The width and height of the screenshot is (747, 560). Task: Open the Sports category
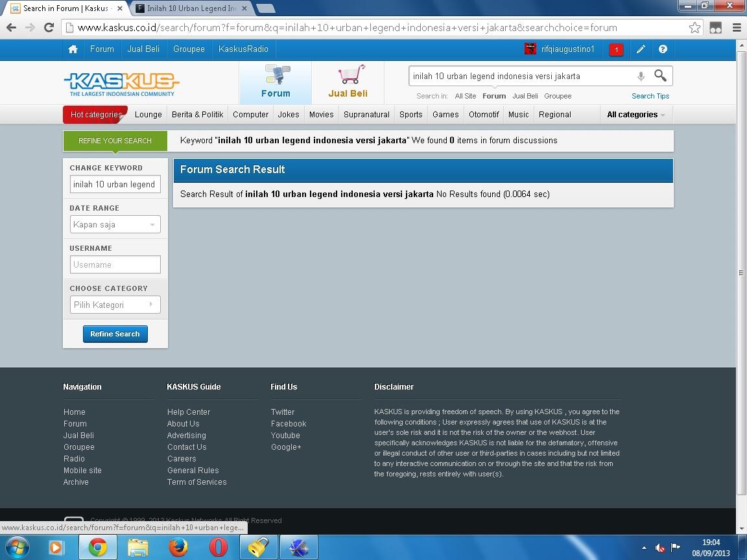point(411,115)
